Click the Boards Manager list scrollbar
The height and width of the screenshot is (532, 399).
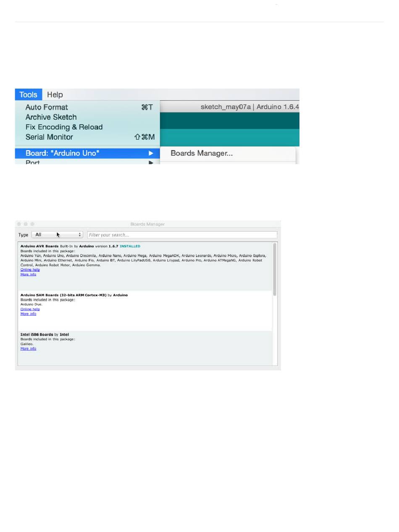point(275,269)
